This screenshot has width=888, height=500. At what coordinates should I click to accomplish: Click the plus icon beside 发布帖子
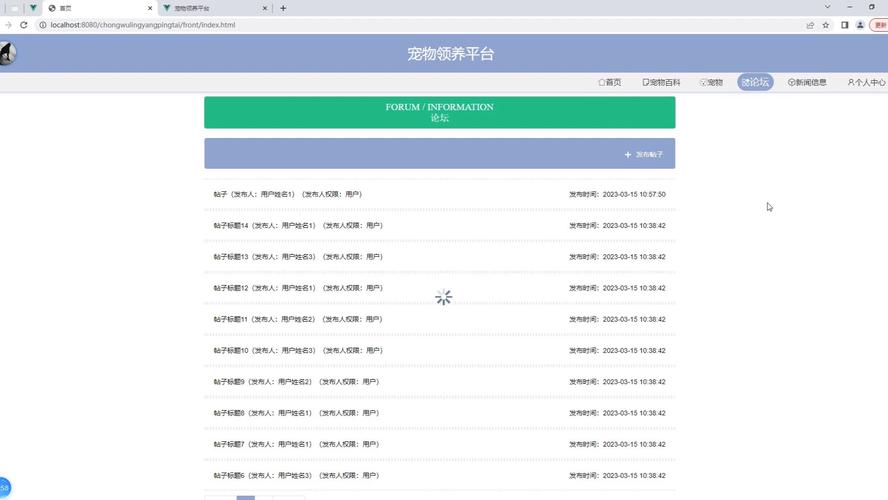point(627,155)
